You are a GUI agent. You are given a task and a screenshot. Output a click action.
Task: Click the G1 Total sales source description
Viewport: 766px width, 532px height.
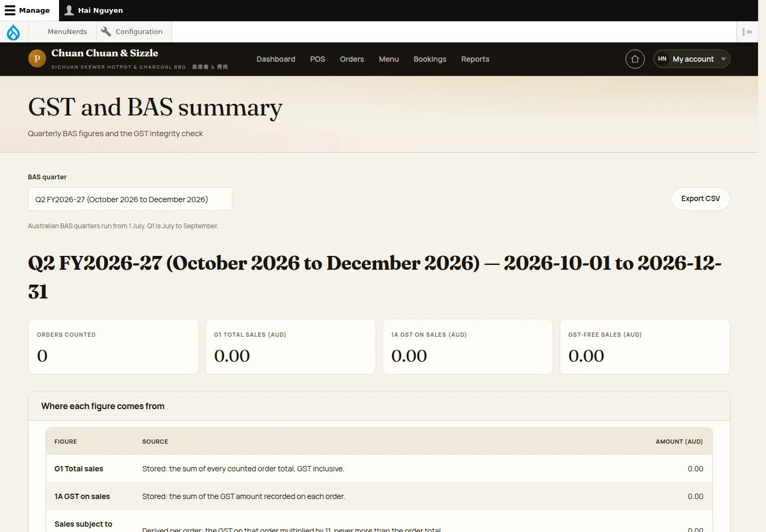(243, 469)
